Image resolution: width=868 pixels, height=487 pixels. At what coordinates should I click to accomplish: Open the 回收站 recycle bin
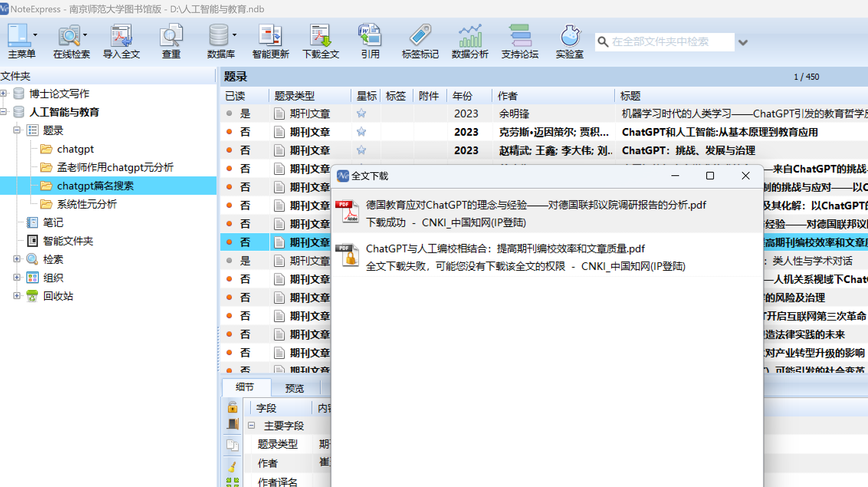click(x=58, y=296)
